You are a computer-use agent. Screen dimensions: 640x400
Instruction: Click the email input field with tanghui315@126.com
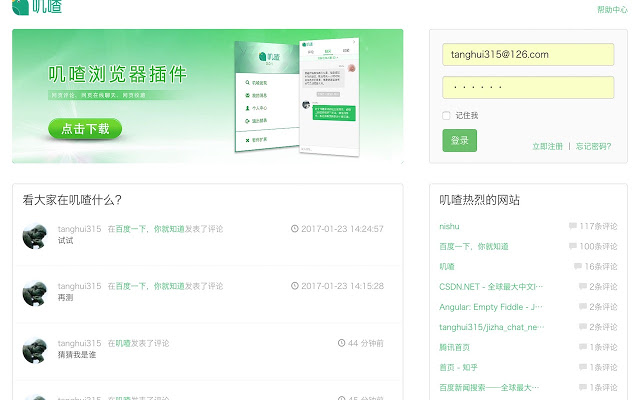528,54
